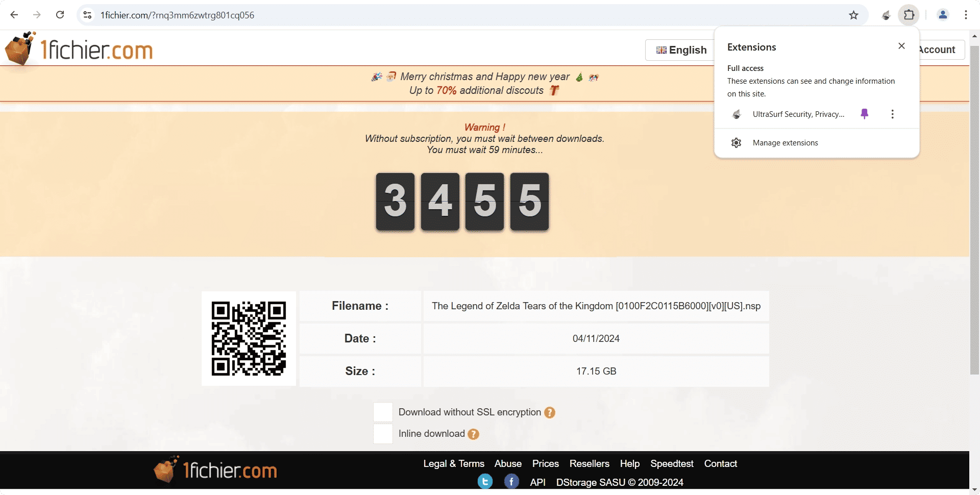
Task: Click the file size 17.15 GB
Action: (596, 371)
